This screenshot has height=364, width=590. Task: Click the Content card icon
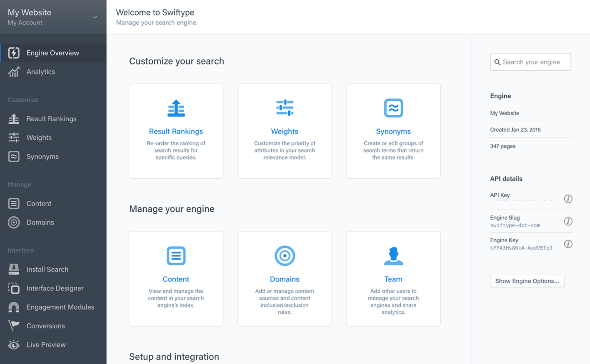[176, 256]
